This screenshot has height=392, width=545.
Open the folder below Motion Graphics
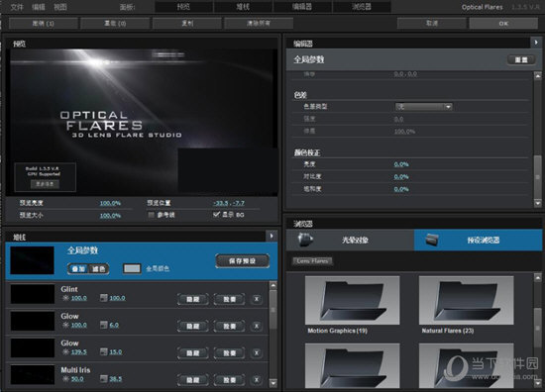tap(353, 365)
